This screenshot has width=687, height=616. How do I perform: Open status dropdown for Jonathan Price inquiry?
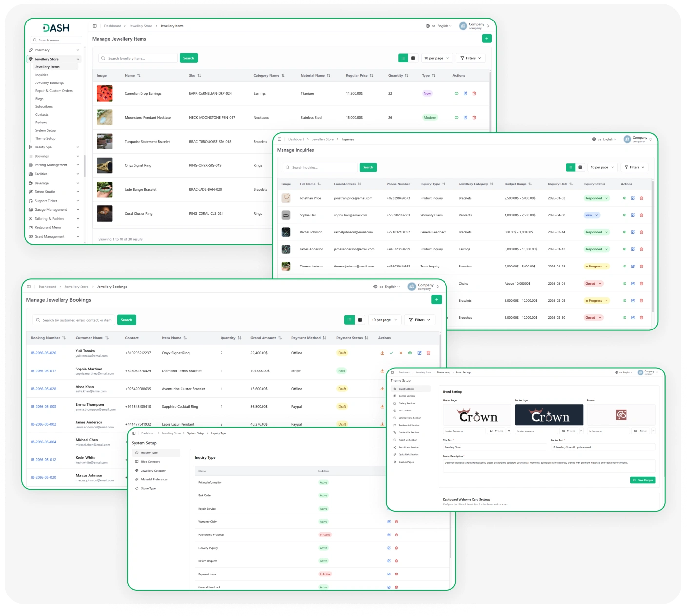click(x=597, y=198)
